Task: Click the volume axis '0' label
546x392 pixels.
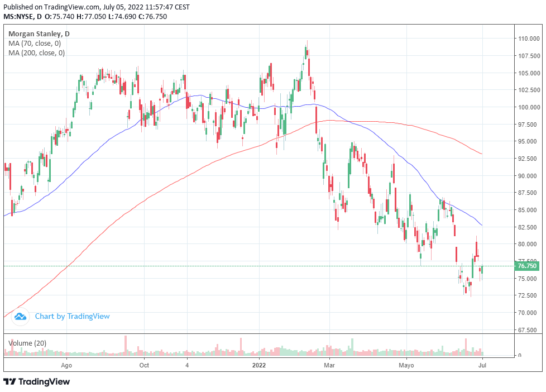Action: click(x=520, y=356)
